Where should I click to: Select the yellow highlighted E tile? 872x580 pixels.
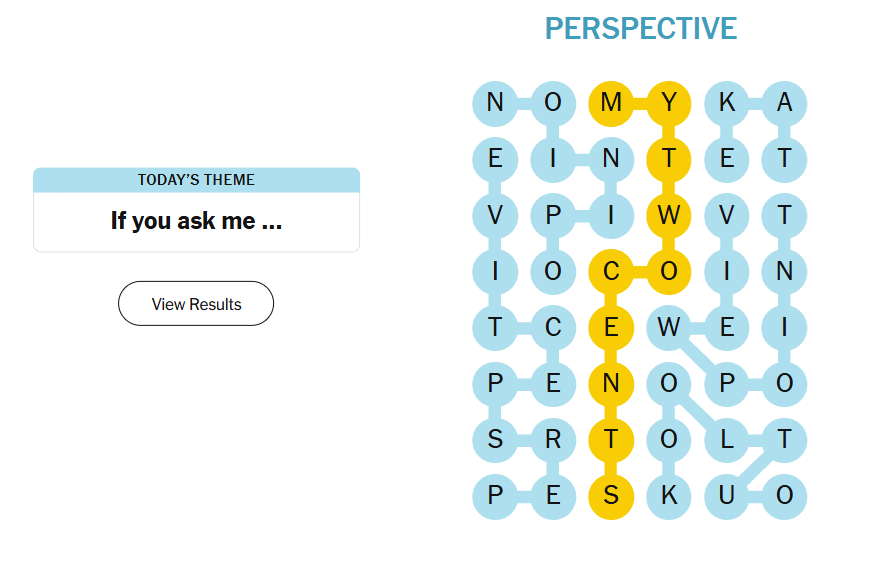click(611, 327)
